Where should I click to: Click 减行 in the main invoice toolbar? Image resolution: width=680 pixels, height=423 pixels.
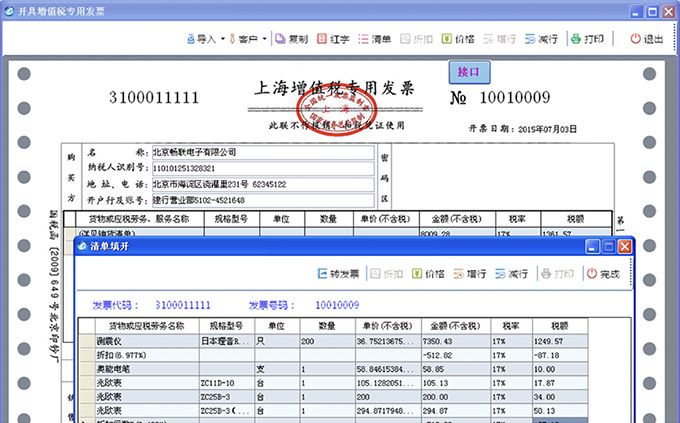tap(541, 39)
